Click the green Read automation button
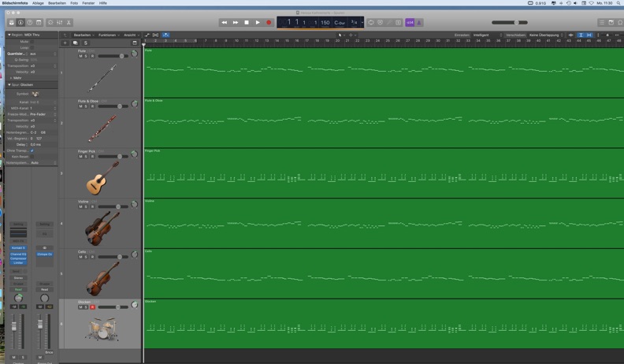 point(18,290)
